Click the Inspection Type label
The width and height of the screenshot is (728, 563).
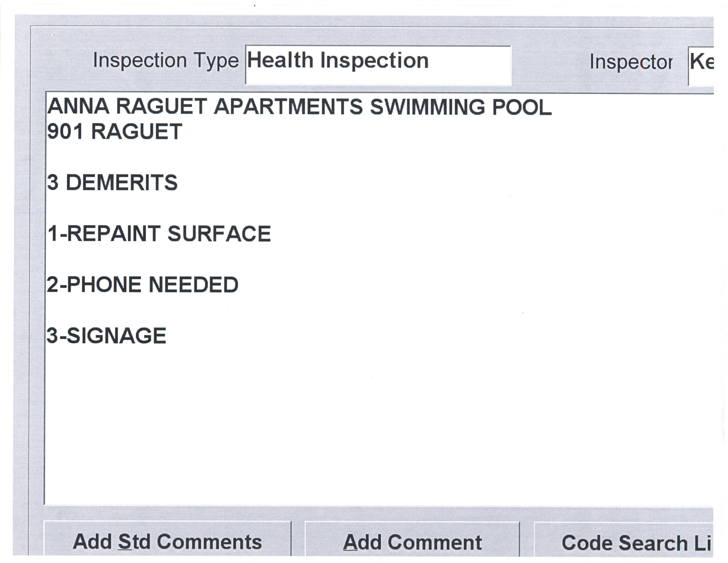(166, 61)
